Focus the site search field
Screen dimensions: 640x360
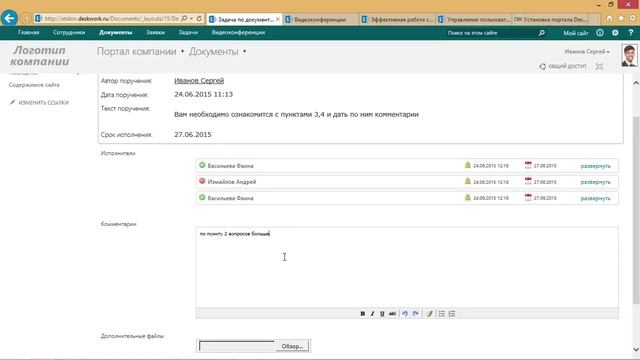[x=490, y=33]
